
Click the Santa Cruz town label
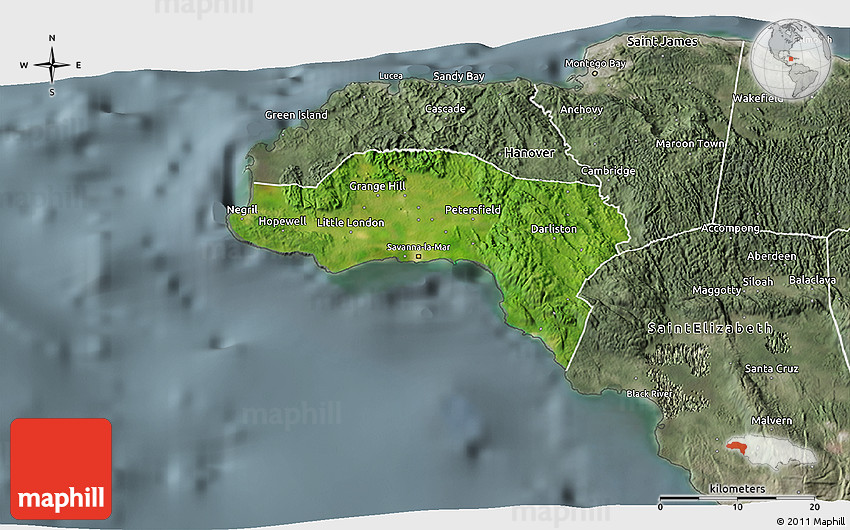coord(770,369)
